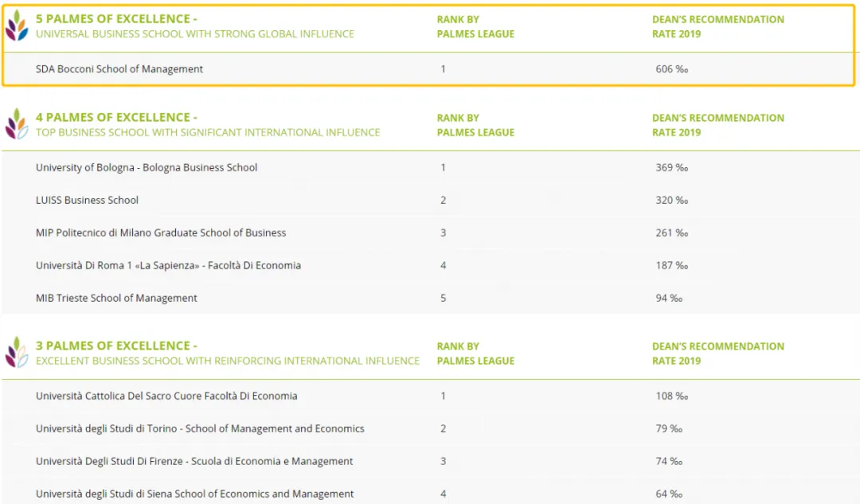
Task: Click Rank by Palmes League header in 5 Palmes
Action: pyautogui.click(x=475, y=26)
